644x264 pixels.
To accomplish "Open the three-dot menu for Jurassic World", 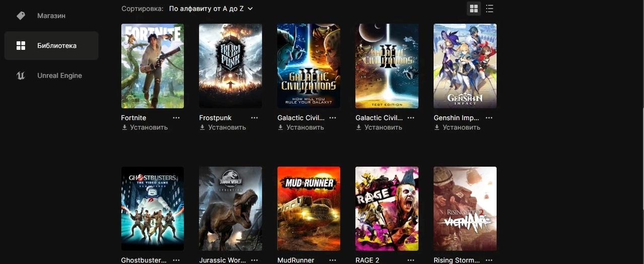I will point(254,260).
